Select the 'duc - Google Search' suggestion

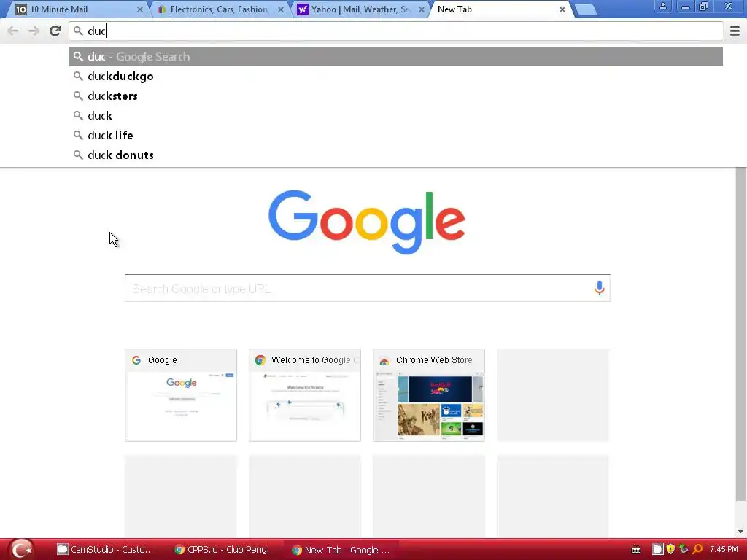396,57
